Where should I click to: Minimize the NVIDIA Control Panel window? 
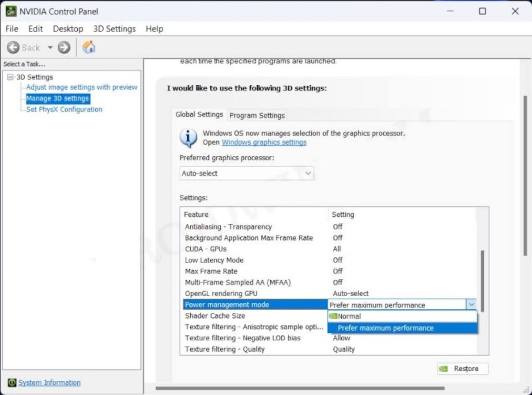coord(450,11)
